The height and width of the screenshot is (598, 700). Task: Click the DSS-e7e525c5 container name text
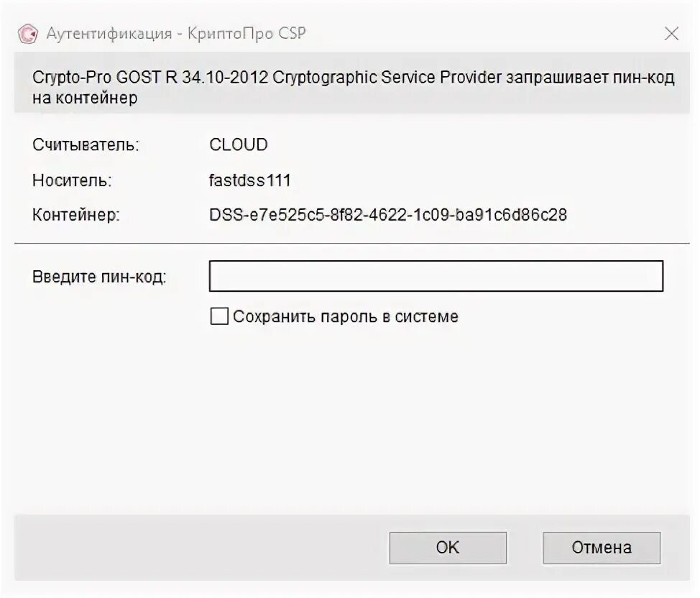pyautogui.click(x=388, y=214)
